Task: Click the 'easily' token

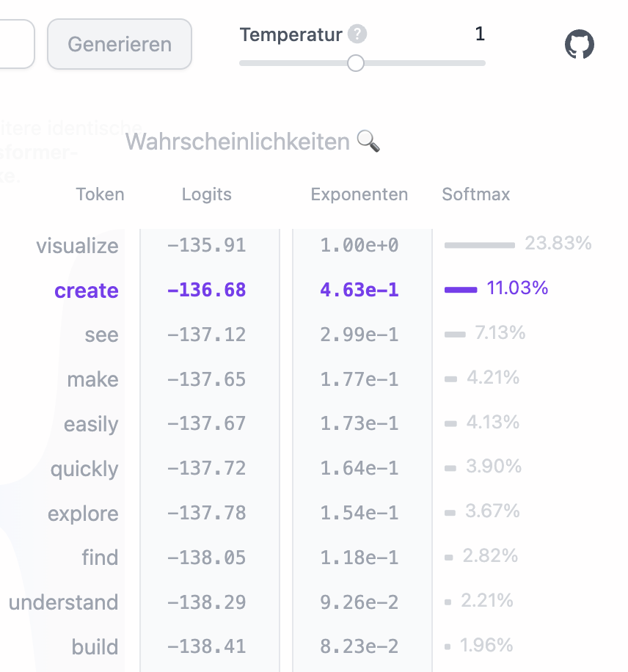Action: pyautogui.click(x=91, y=424)
